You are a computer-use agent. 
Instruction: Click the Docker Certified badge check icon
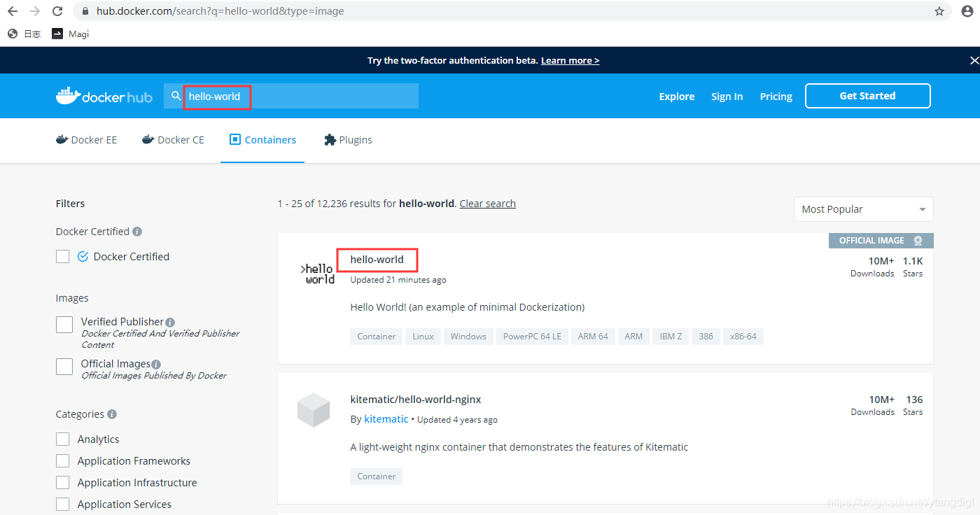pos(83,257)
